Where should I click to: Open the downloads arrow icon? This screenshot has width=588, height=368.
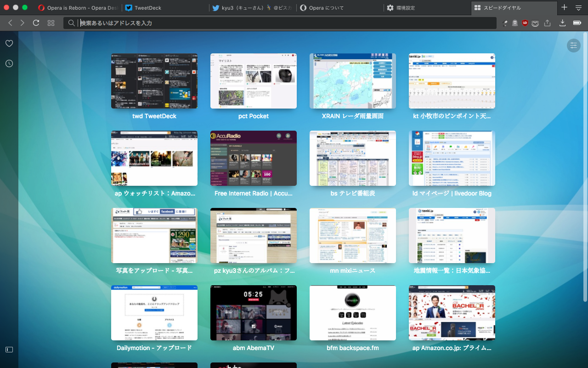coord(562,23)
